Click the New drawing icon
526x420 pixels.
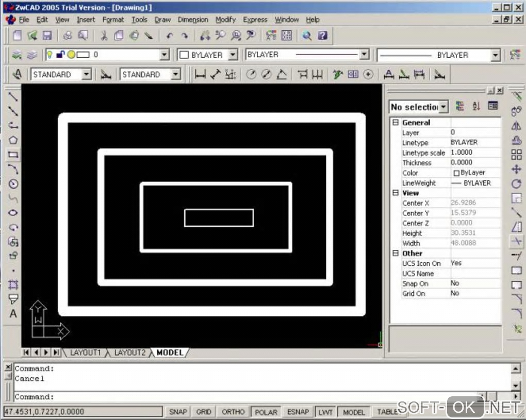click(x=18, y=35)
